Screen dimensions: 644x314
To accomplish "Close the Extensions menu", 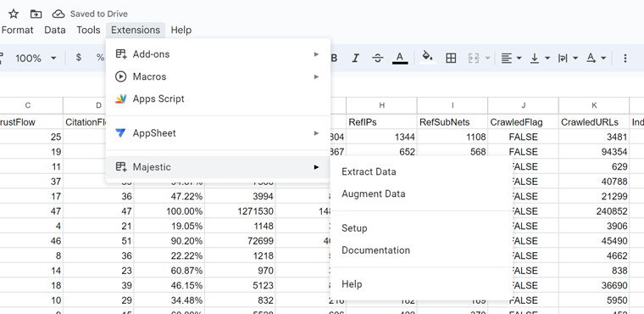I will point(136,30).
